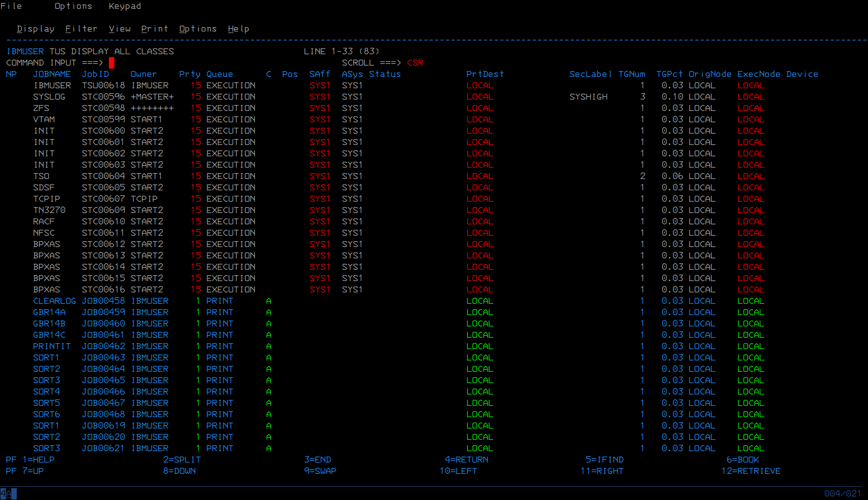Select the NFSC job name
Screen dimensions: 868x500
pos(44,233)
